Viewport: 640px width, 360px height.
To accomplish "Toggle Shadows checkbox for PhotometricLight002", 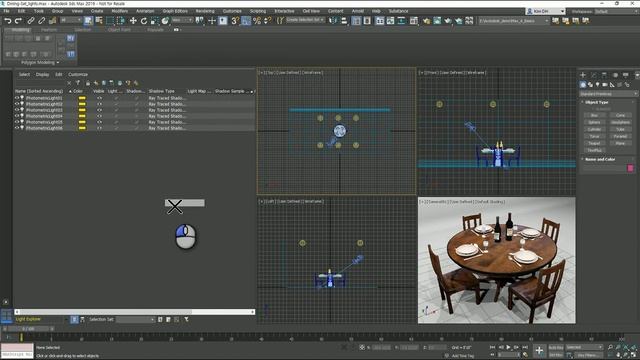I will 136,104.
